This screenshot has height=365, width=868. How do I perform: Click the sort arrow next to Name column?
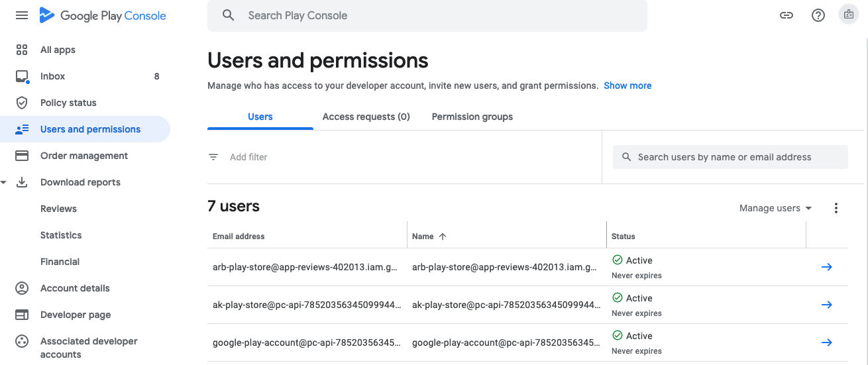(x=443, y=236)
